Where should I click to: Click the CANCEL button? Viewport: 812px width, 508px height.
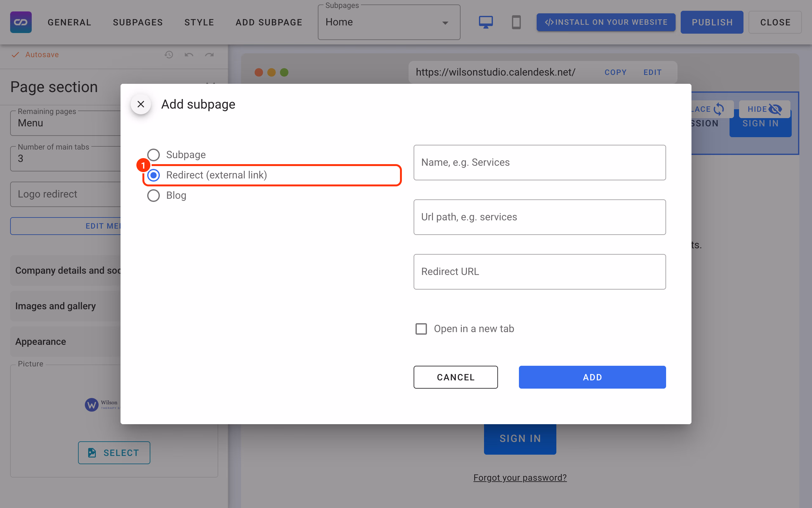[x=456, y=377]
